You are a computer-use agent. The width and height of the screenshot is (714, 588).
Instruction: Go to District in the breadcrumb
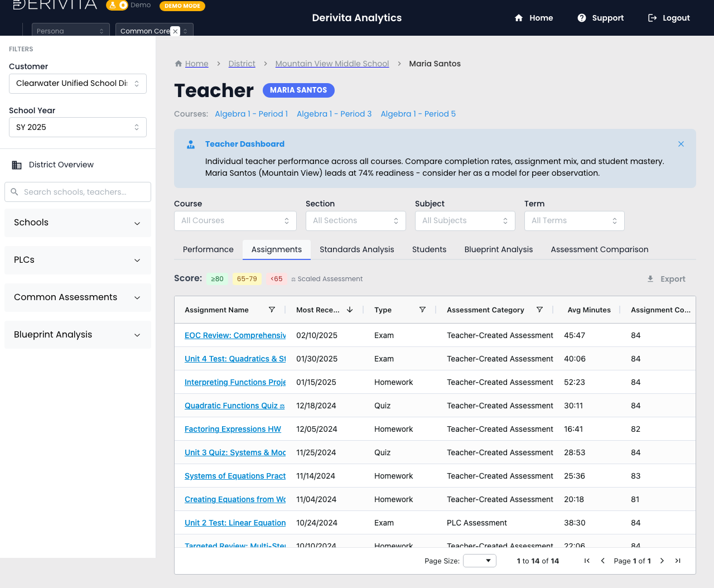(242, 64)
